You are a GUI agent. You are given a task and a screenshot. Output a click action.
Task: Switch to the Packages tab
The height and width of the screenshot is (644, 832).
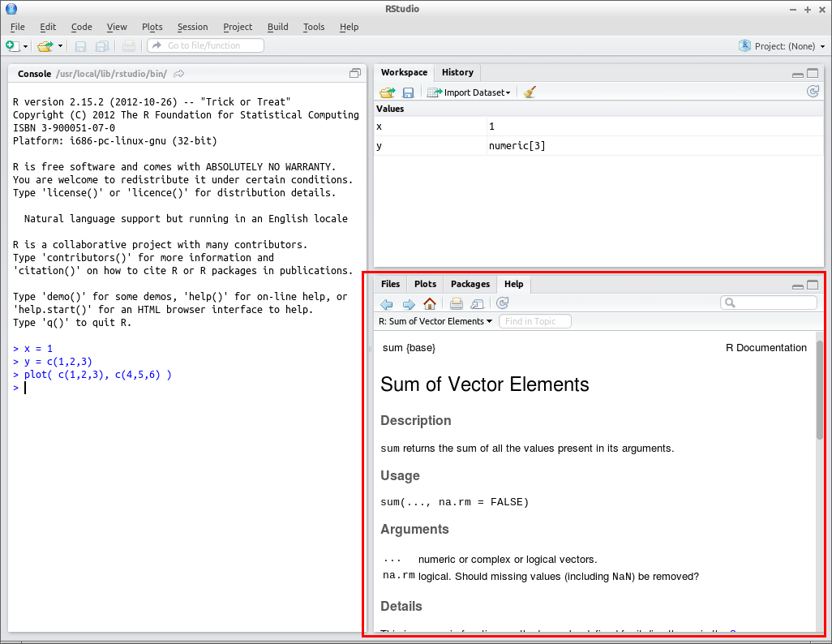point(470,284)
